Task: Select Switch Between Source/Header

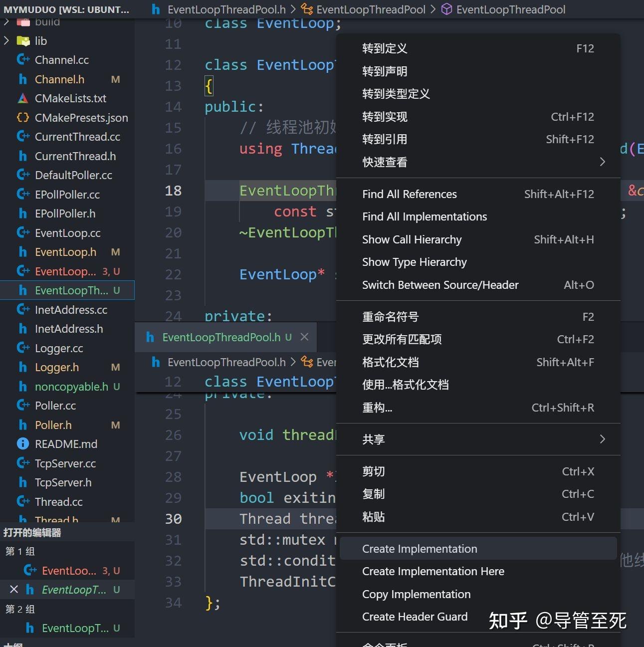Action: click(478, 285)
